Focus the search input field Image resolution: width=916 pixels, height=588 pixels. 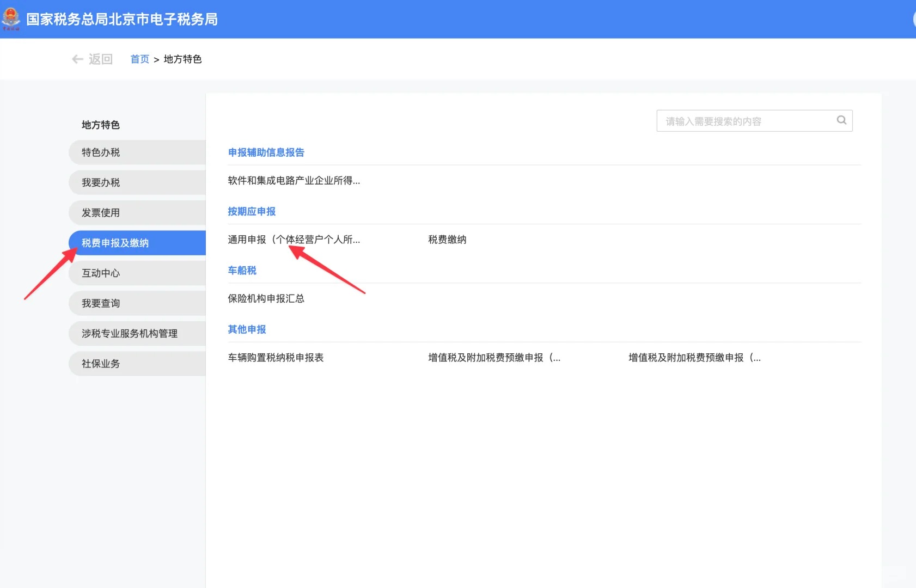tap(754, 121)
